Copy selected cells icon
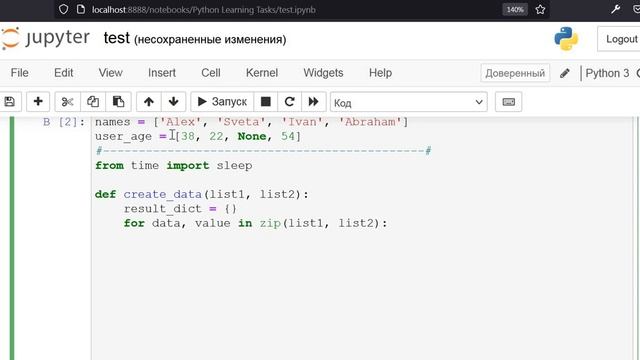640x360 pixels. 93,102
